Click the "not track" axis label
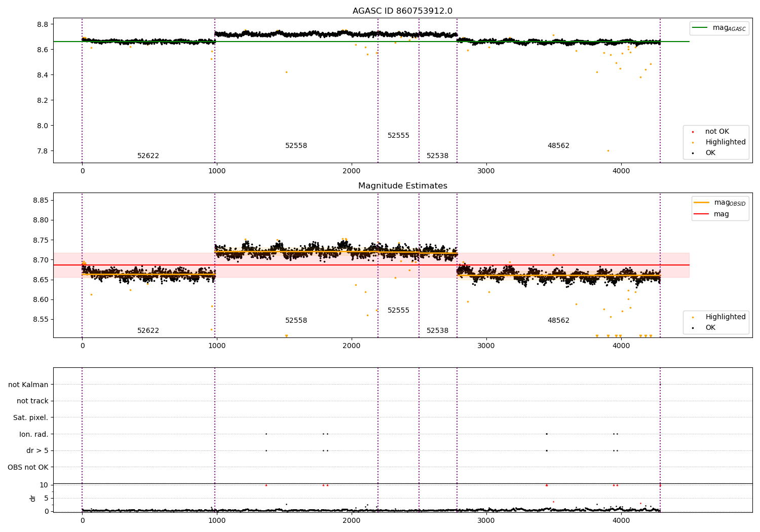The width and height of the screenshot is (760, 532). tap(32, 401)
